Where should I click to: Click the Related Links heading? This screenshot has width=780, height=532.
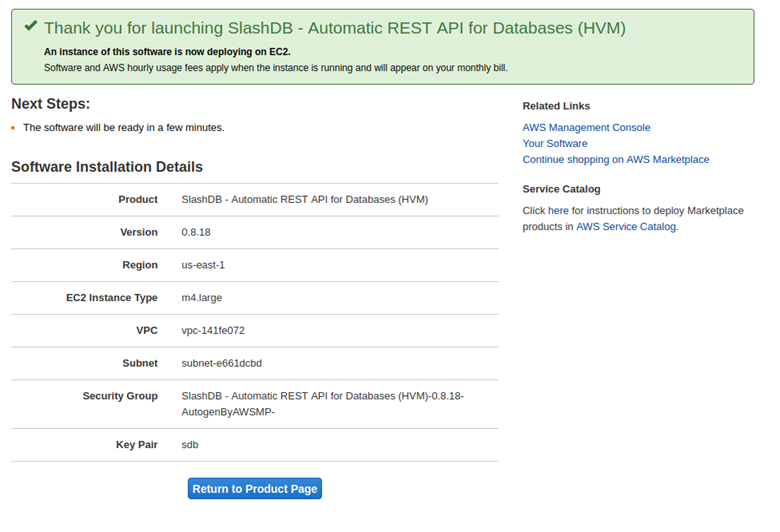556,106
